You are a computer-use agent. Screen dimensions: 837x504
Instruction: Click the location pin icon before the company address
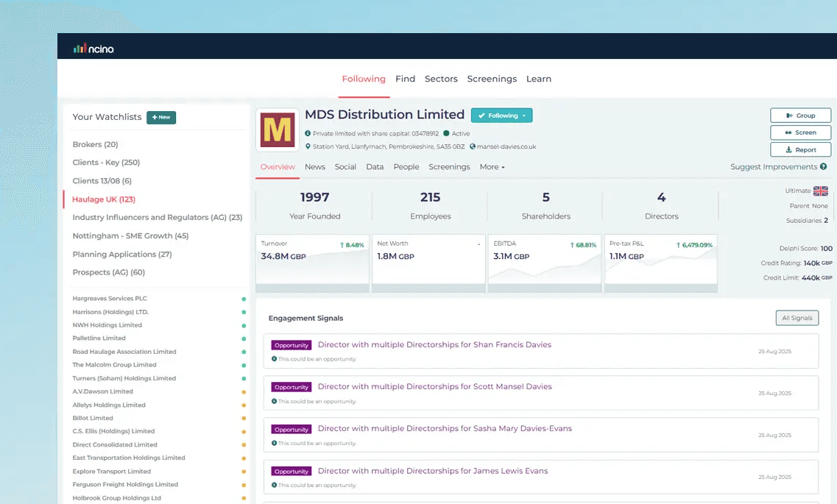308,146
